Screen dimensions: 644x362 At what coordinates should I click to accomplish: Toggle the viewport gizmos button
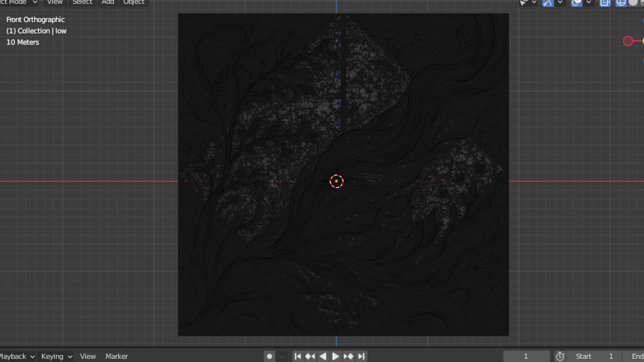[x=548, y=3]
